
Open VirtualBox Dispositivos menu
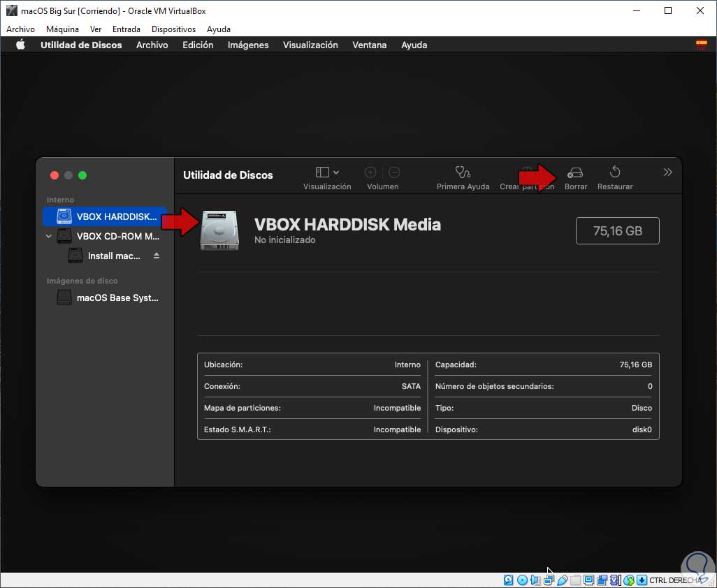(x=173, y=29)
